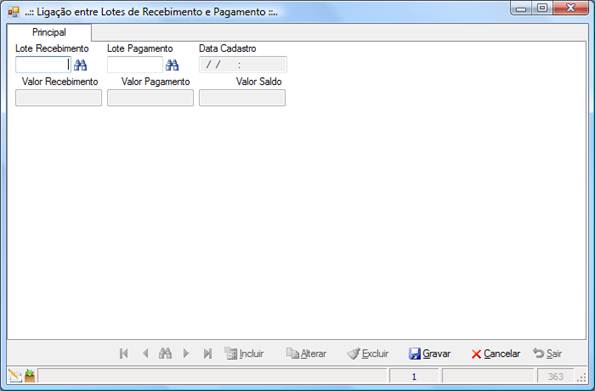This screenshot has width=595, height=391.
Task: Click the pencil icon in status bar
Action: [x=15, y=376]
